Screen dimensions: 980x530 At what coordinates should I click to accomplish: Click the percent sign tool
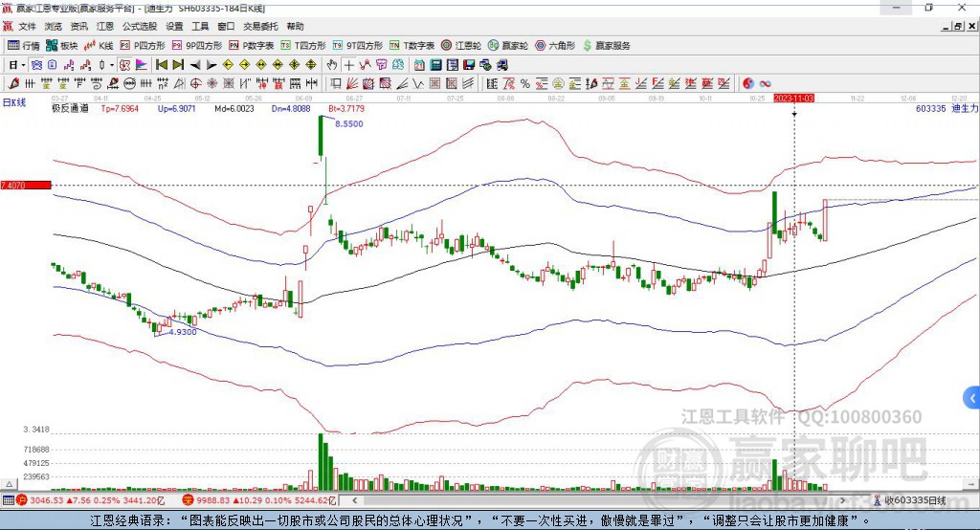pos(525,84)
